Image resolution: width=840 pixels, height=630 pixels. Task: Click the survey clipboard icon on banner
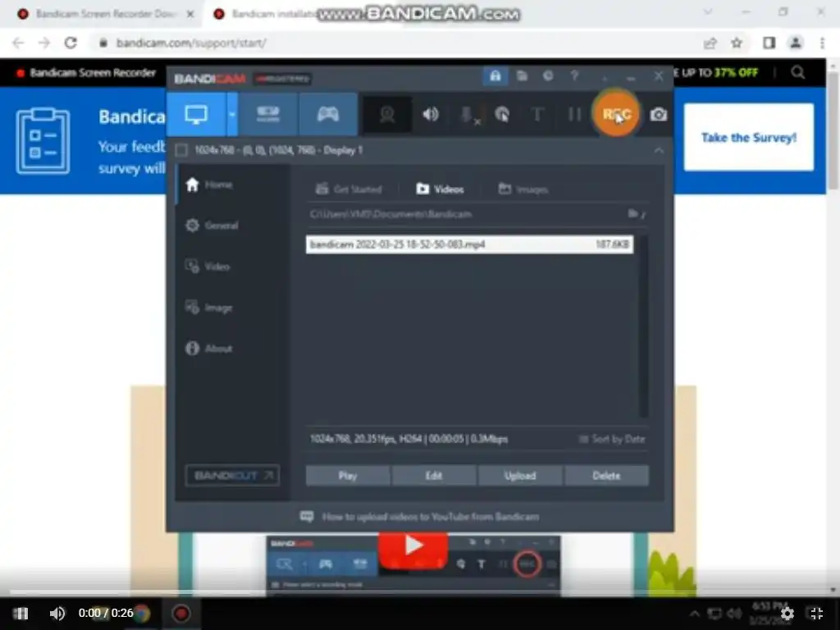(x=43, y=141)
